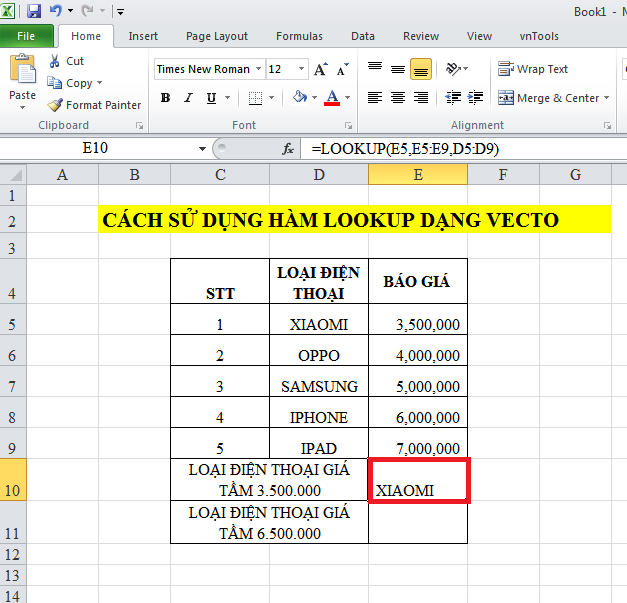Open Copy dropdown arrow
Screen dimensions: 627x603
click(x=100, y=82)
